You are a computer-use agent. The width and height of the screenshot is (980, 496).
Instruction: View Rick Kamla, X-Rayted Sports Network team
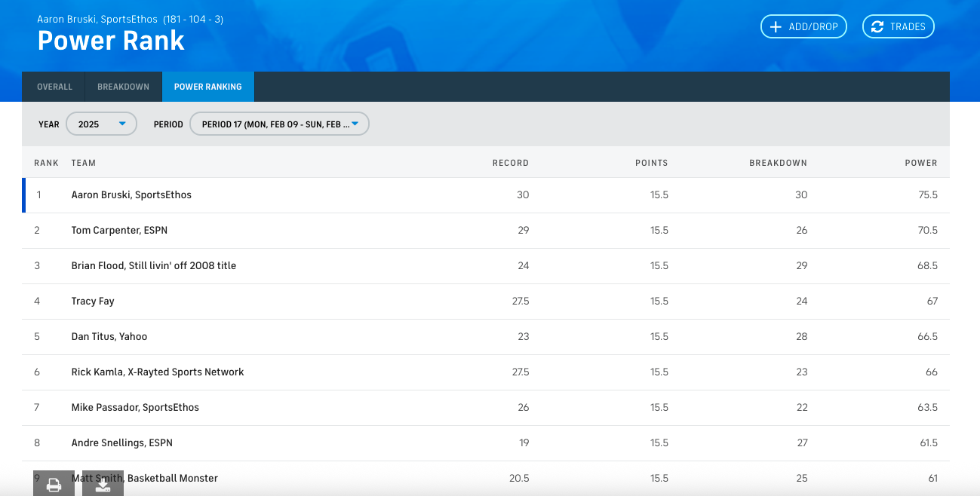158,372
